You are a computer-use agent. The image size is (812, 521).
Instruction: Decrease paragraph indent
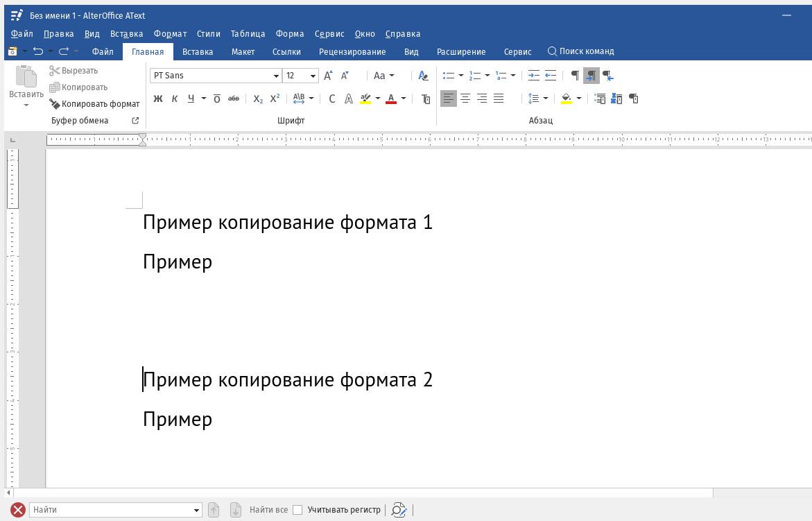click(x=551, y=76)
